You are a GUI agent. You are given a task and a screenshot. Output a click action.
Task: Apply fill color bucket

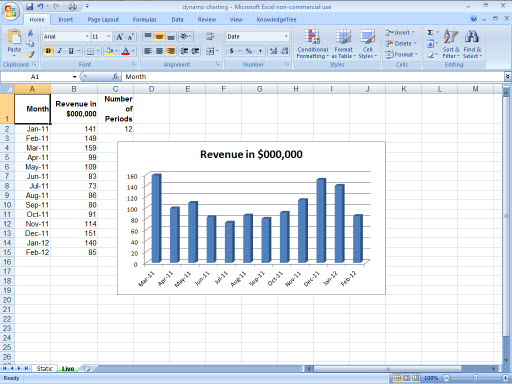(109, 51)
